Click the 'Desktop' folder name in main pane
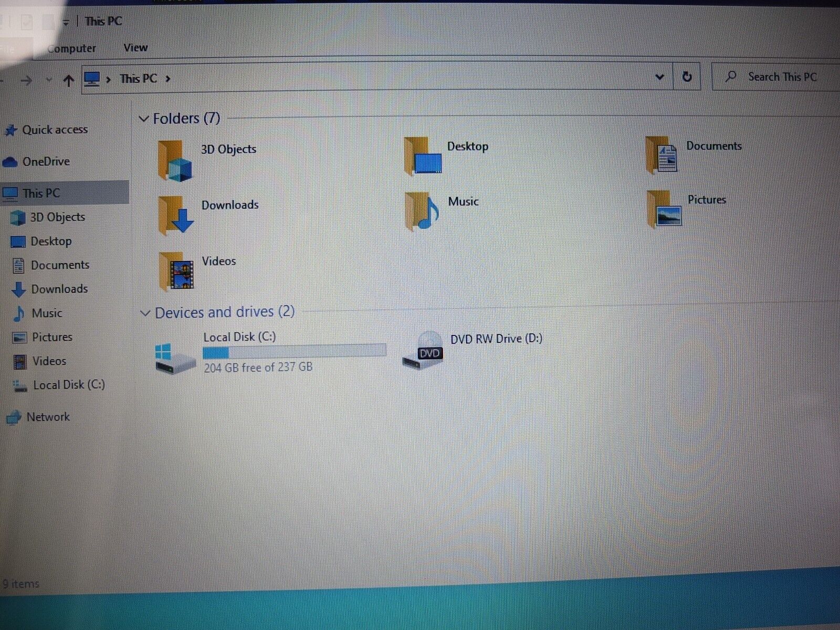 468,146
